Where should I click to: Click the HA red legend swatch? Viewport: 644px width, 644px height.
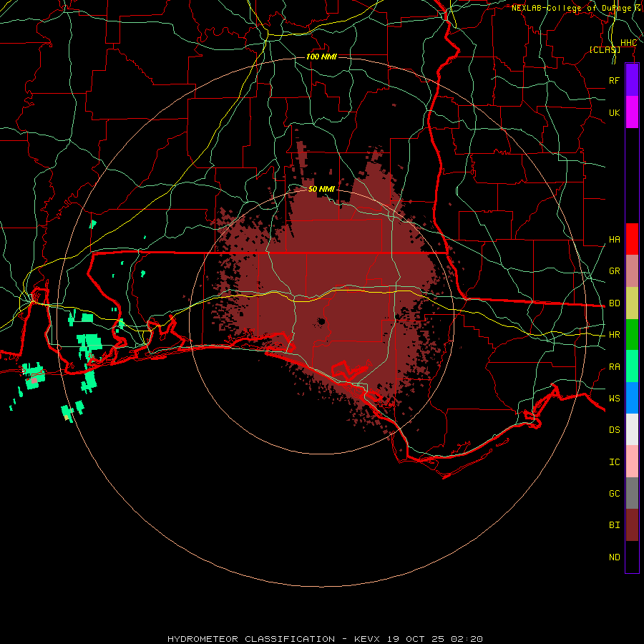tap(632, 239)
